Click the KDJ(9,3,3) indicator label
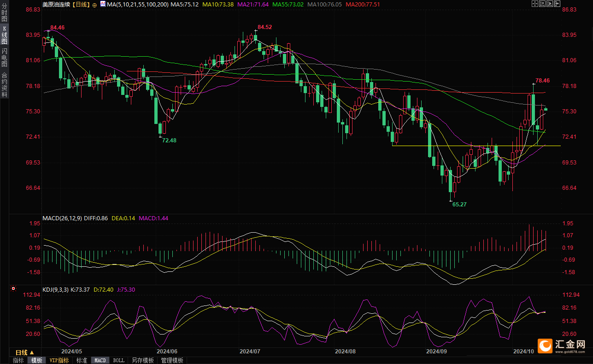This screenshot has width=593, height=364. point(55,290)
